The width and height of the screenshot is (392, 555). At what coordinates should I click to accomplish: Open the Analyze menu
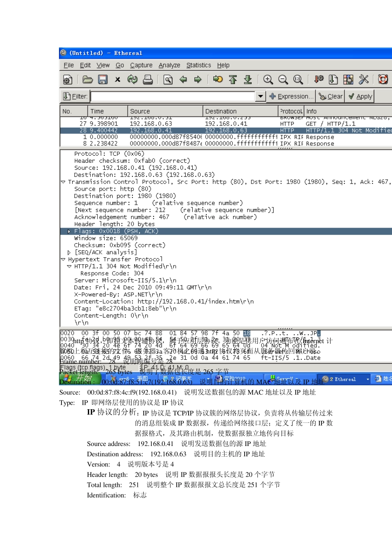[169, 65]
